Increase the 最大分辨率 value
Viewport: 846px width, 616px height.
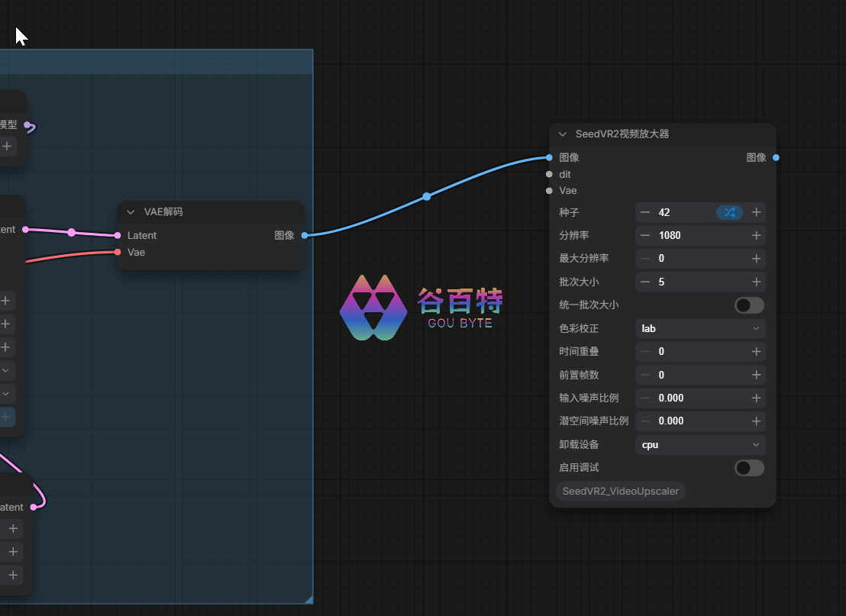pyautogui.click(x=757, y=259)
